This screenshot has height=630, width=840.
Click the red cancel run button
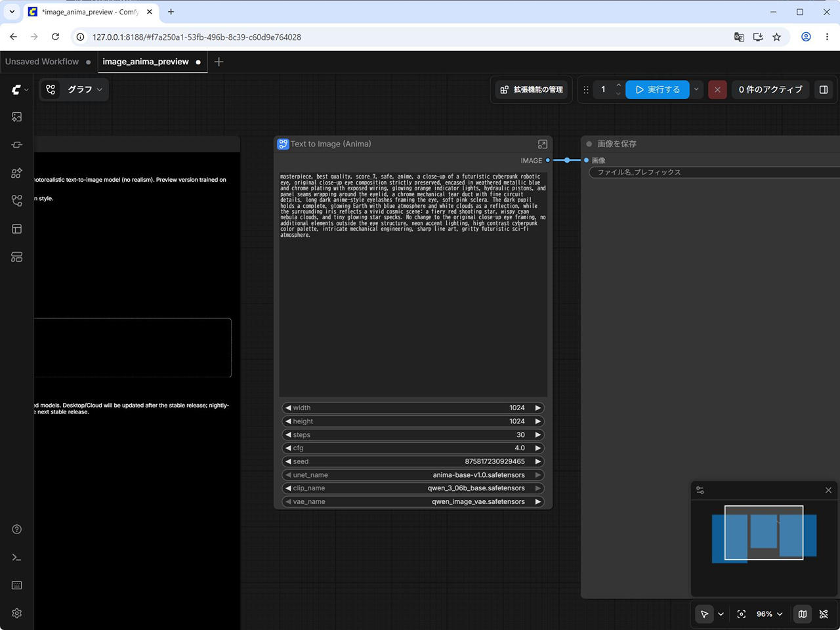[717, 89]
